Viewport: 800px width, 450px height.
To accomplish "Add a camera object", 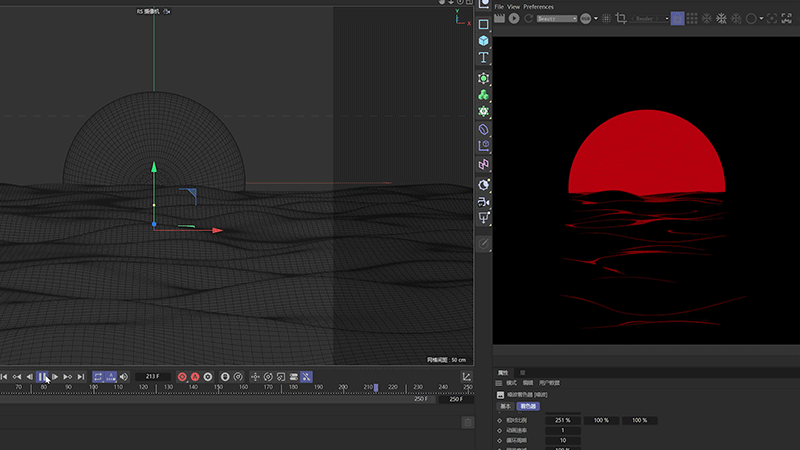I will tap(483, 202).
